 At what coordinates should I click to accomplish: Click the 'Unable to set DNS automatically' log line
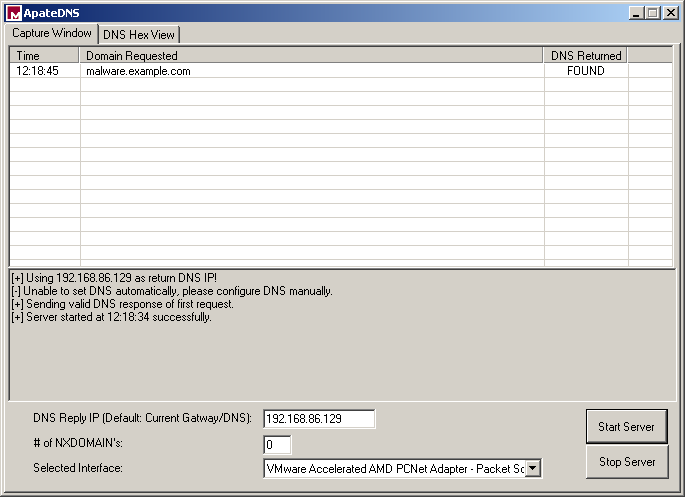pos(172,291)
